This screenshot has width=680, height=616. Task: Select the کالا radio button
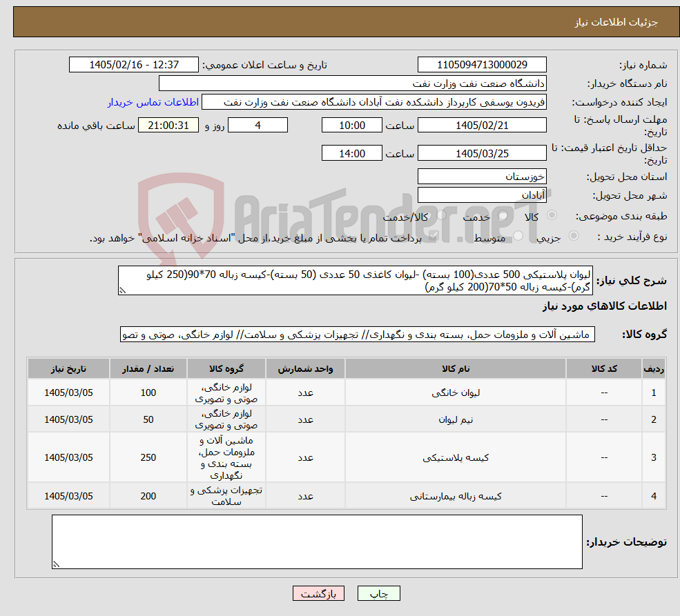552,215
